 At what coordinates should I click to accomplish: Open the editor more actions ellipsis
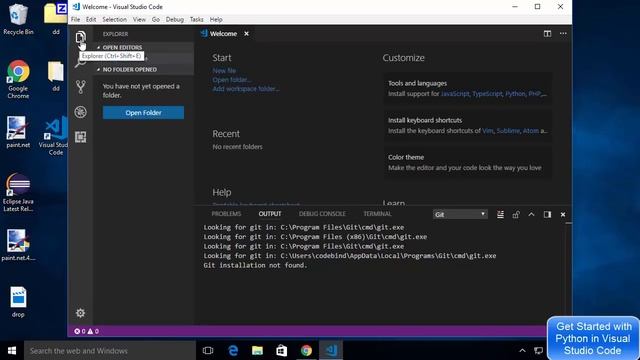tap(563, 33)
